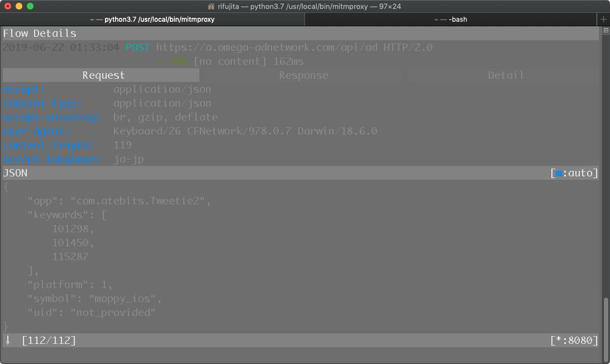This screenshot has height=364, width=610.
Task: Click the split pane icon at top right
Action: [x=606, y=30]
